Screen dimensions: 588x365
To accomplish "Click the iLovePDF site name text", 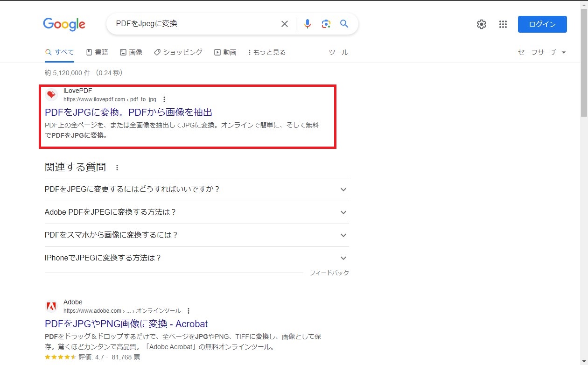I will click(78, 91).
